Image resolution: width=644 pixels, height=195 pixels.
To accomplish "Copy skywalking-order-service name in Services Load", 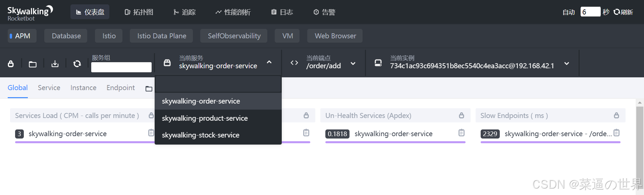I will coord(151,133).
